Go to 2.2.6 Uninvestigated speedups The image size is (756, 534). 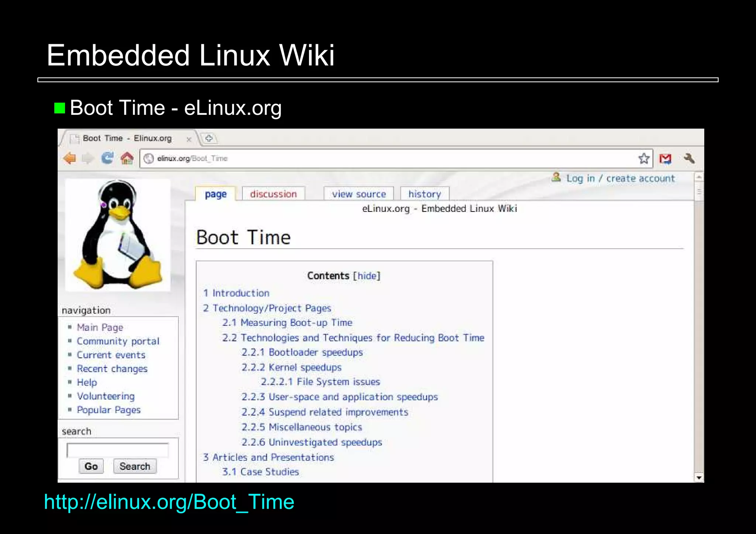tap(312, 442)
